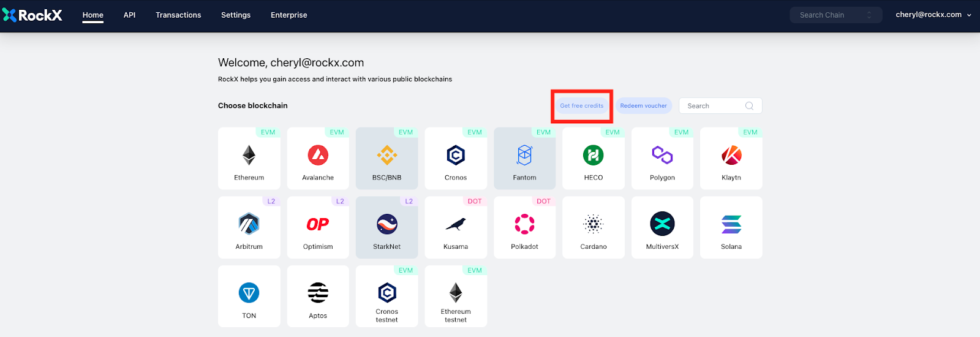
Task: Select the Arbitrum L2 icon
Action: point(249,224)
